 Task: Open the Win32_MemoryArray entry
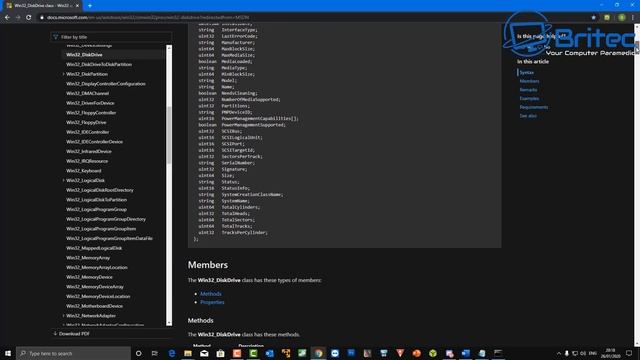[88, 258]
